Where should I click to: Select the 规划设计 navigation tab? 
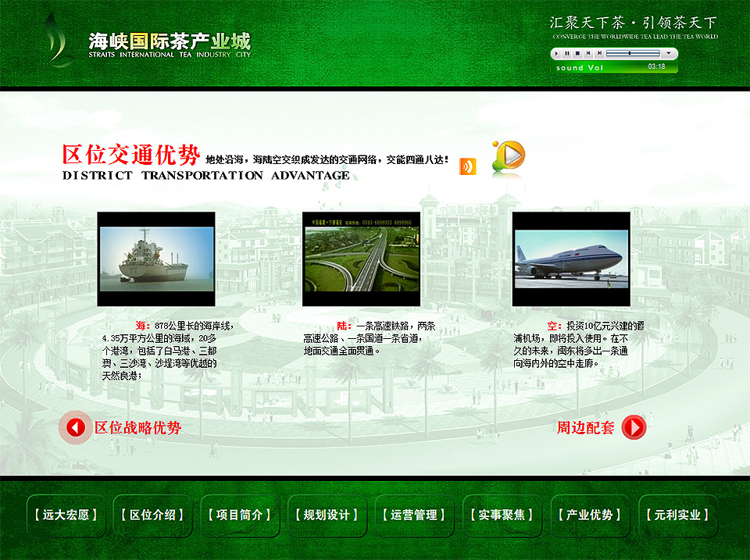tap(328, 515)
